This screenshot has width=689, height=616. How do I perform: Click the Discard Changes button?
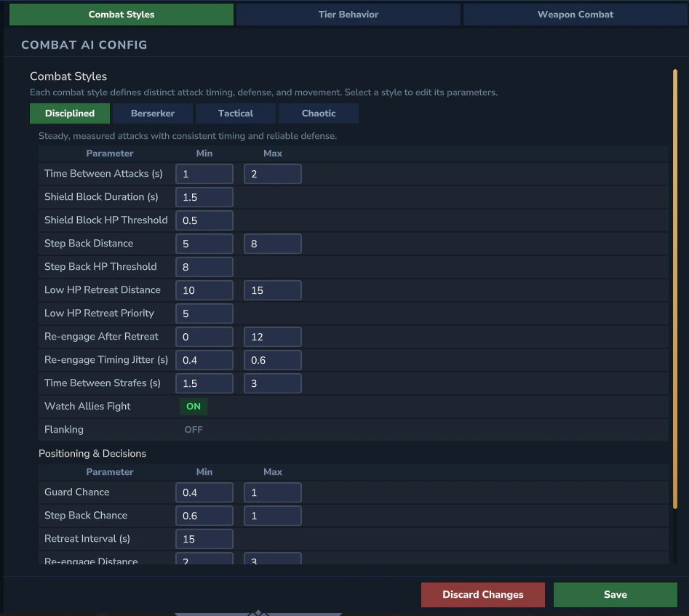click(x=482, y=594)
